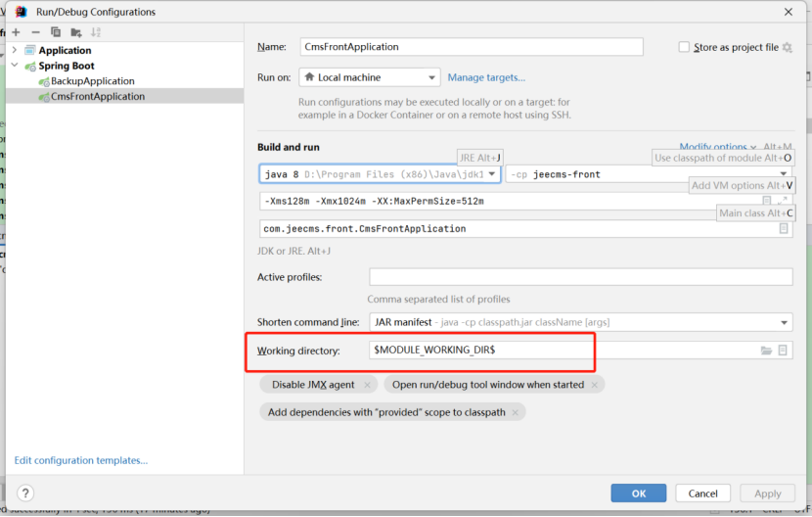
Task: Click the sort configurations alphabetically icon
Action: click(96, 32)
